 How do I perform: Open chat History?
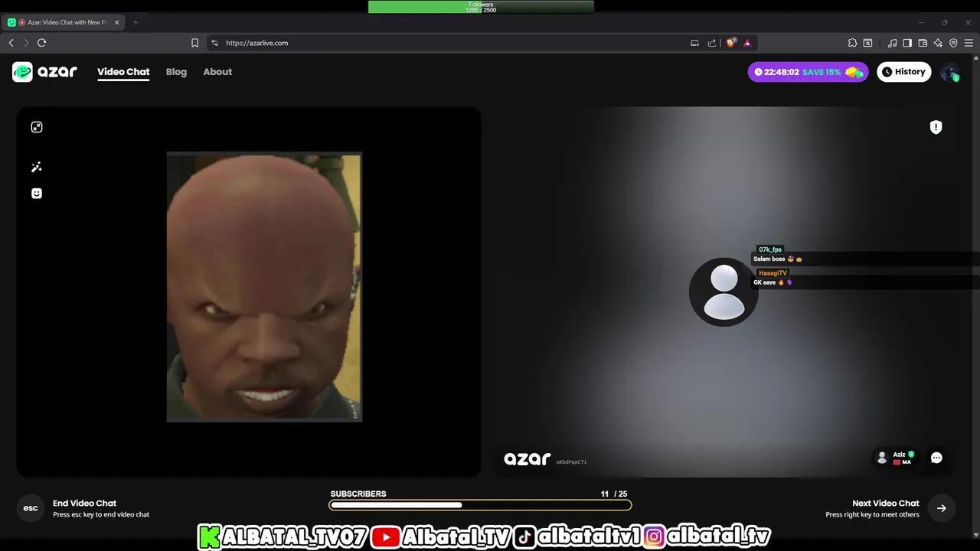point(903,72)
